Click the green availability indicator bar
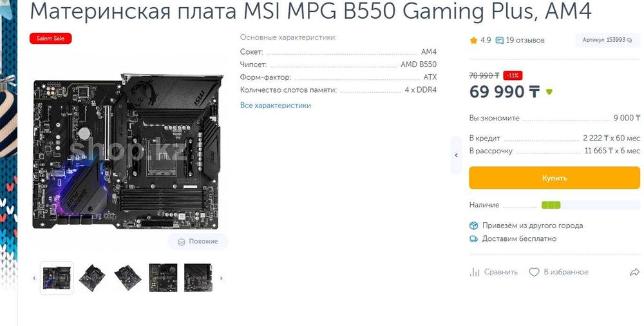The height and width of the screenshot is (326, 644). tap(551, 205)
